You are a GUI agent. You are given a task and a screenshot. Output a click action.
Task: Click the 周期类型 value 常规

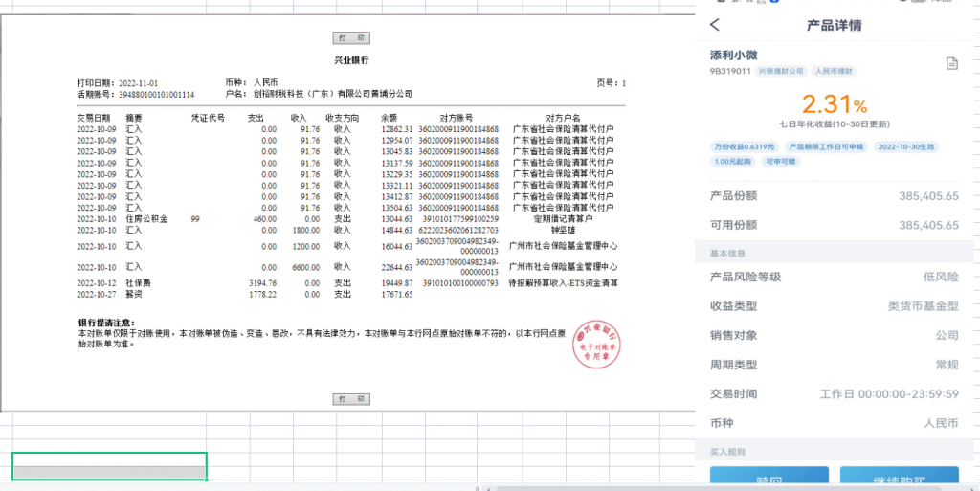click(x=947, y=365)
